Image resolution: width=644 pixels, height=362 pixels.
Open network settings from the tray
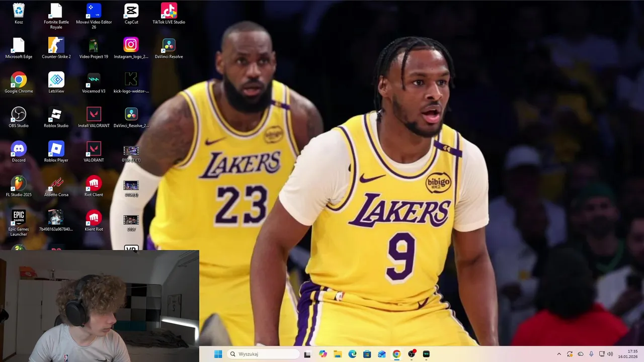point(602,354)
